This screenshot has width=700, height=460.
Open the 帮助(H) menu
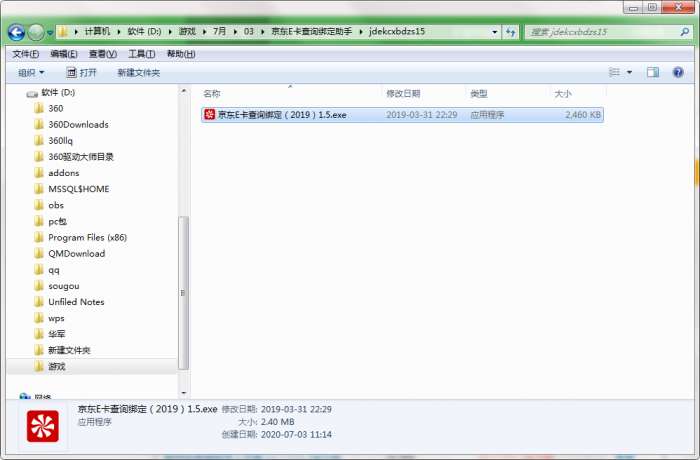181,54
